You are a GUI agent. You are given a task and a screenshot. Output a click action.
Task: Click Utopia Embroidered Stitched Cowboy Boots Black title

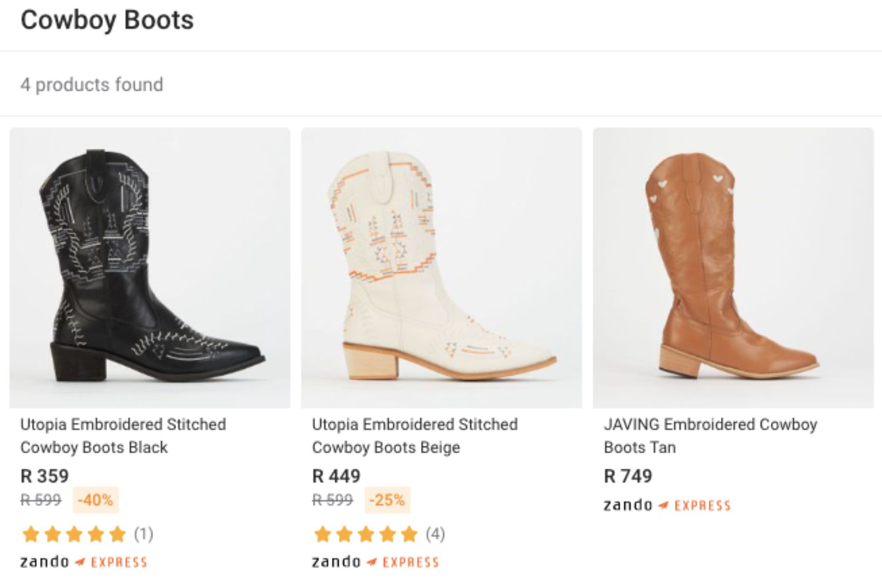(x=123, y=436)
